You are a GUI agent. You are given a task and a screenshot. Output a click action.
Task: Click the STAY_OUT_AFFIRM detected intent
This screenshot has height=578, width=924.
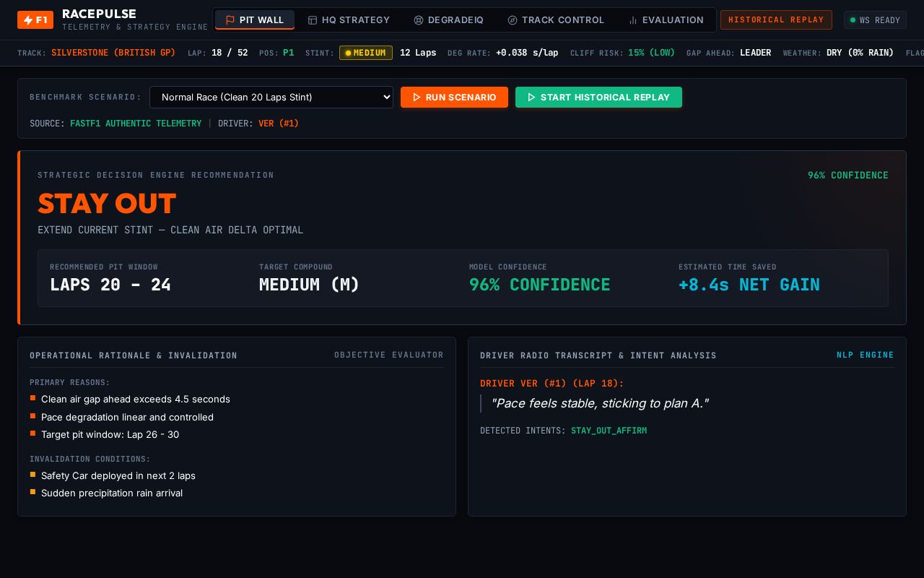pos(609,431)
